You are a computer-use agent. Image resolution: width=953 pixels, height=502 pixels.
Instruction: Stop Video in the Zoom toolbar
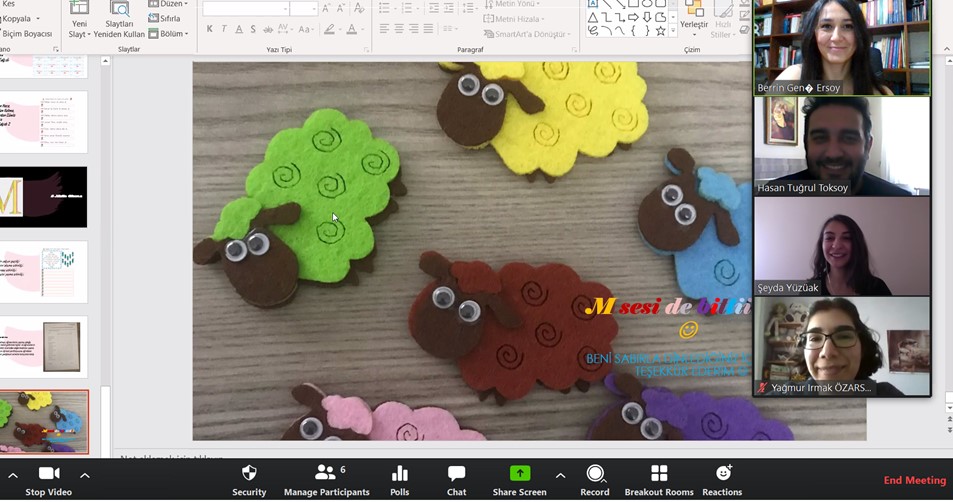(48, 480)
